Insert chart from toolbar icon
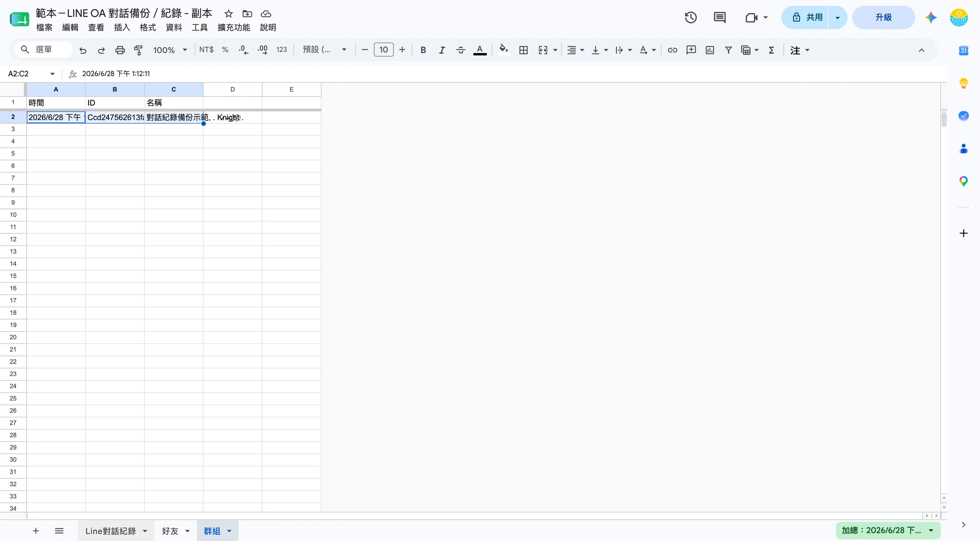The image size is (980, 541). click(710, 50)
